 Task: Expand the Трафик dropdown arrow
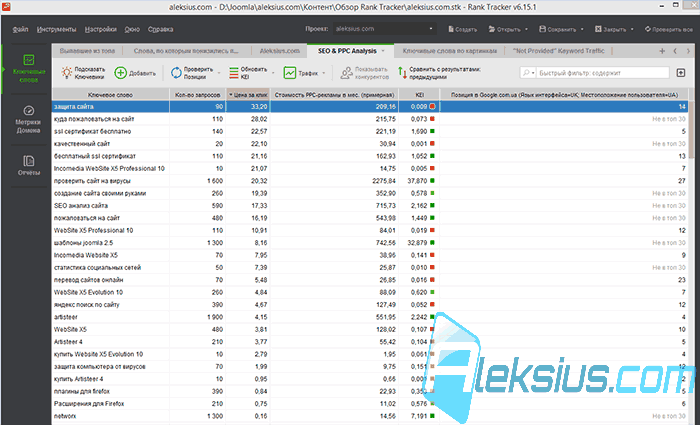click(x=324, y=73)
